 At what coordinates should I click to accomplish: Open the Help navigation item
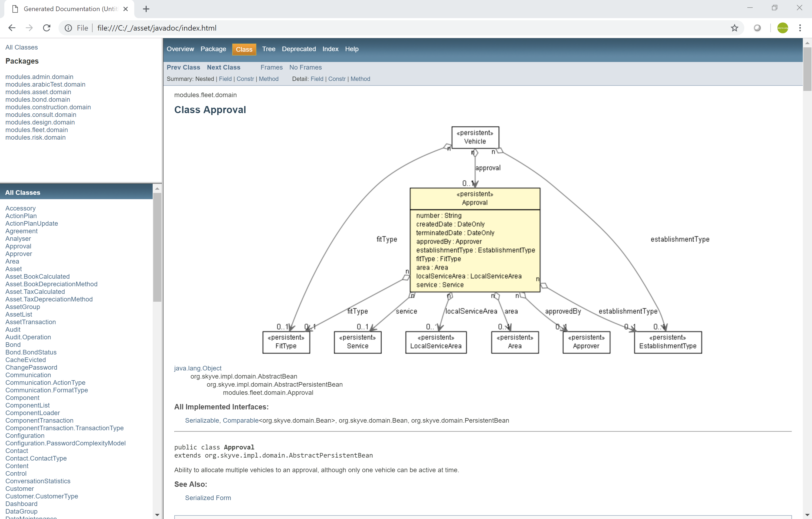(x=352, y=49)
